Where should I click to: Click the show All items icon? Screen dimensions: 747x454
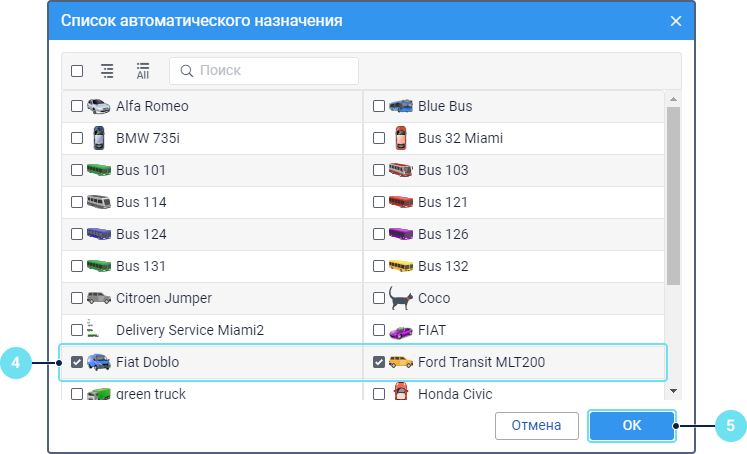click(142, 71)
